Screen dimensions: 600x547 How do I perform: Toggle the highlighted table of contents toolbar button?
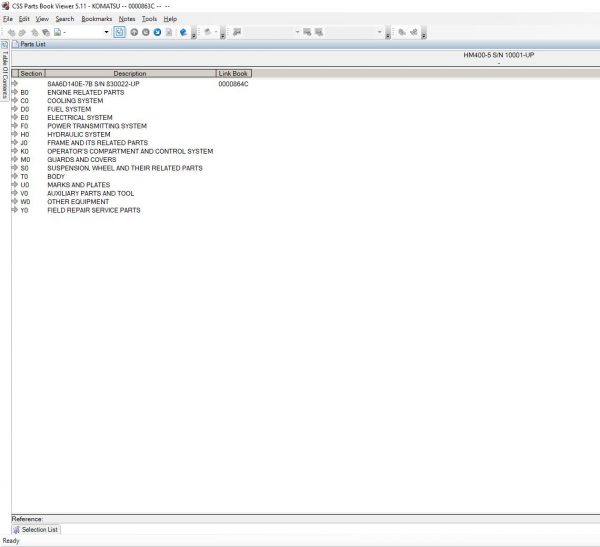tap(119, 32)
